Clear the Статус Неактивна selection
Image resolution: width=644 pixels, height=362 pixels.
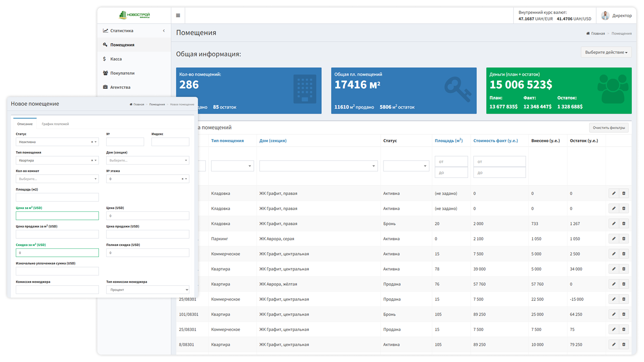(x=92, y=142)
